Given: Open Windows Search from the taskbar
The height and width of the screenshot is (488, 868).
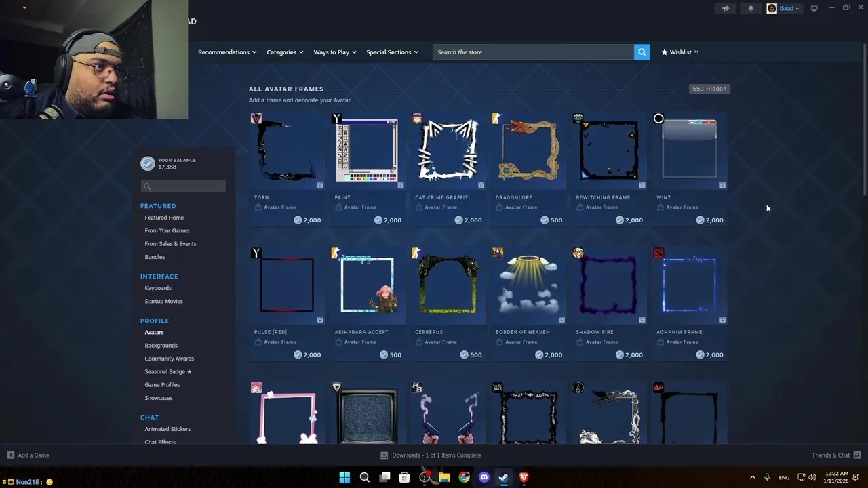Looking at the screenshot, I should [364, 477].
